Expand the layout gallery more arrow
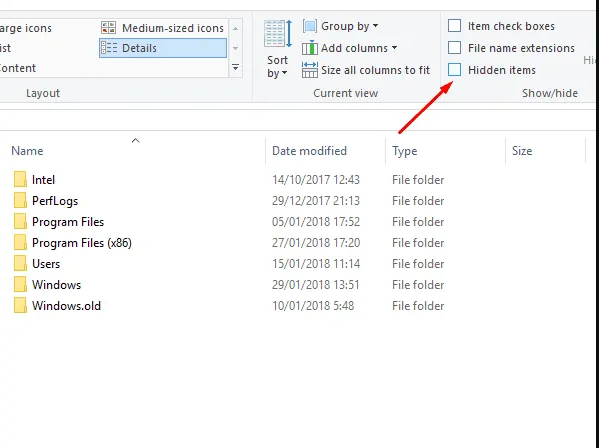The height and width of the screenshot is (448, 599). [x=236, y=68]
